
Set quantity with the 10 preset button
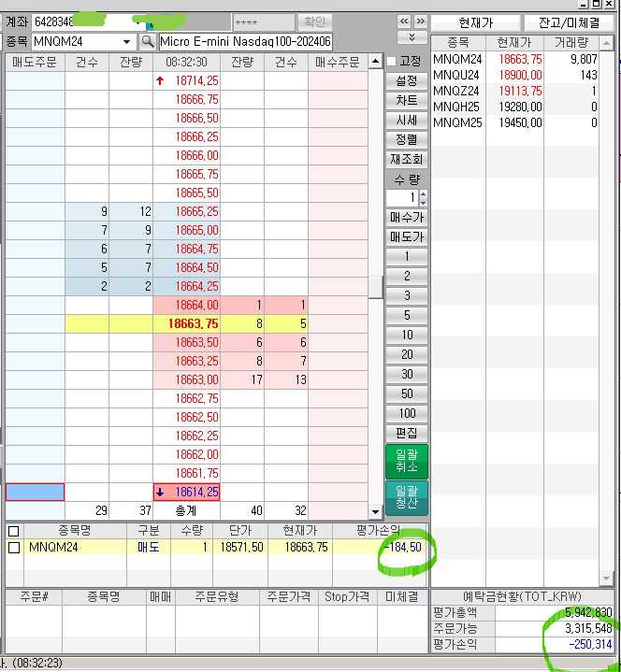407,335
